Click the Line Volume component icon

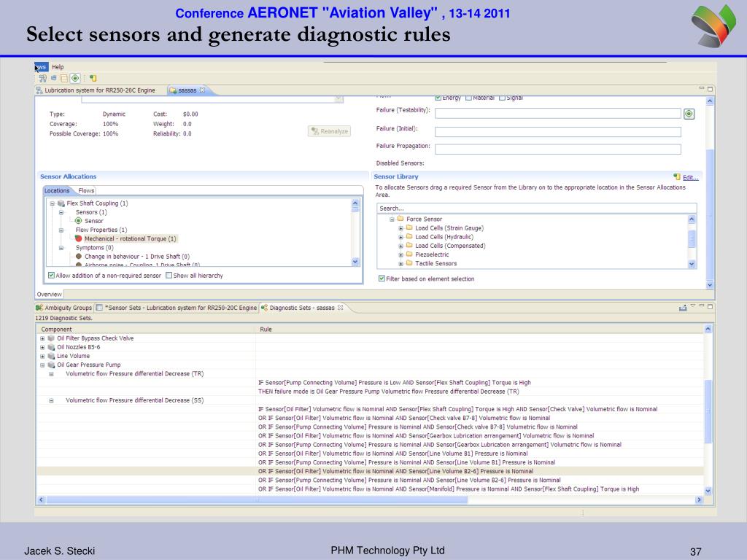[51, 356]
